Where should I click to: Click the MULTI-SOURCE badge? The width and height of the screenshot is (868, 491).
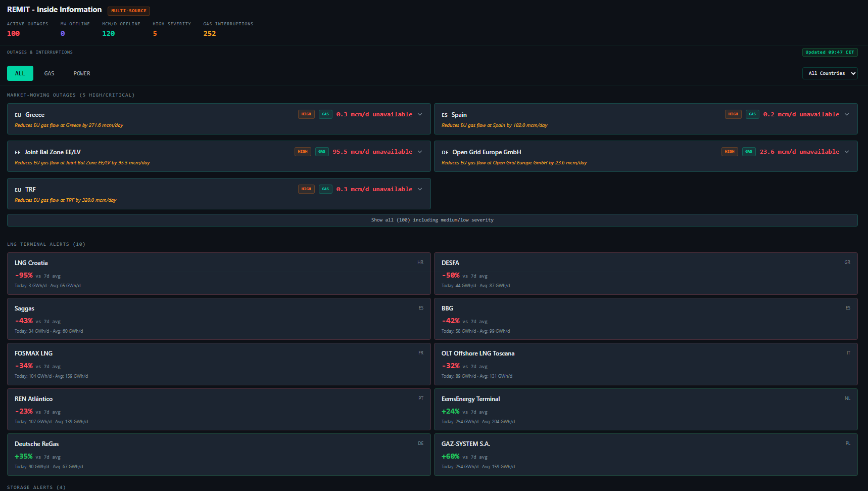129,11
